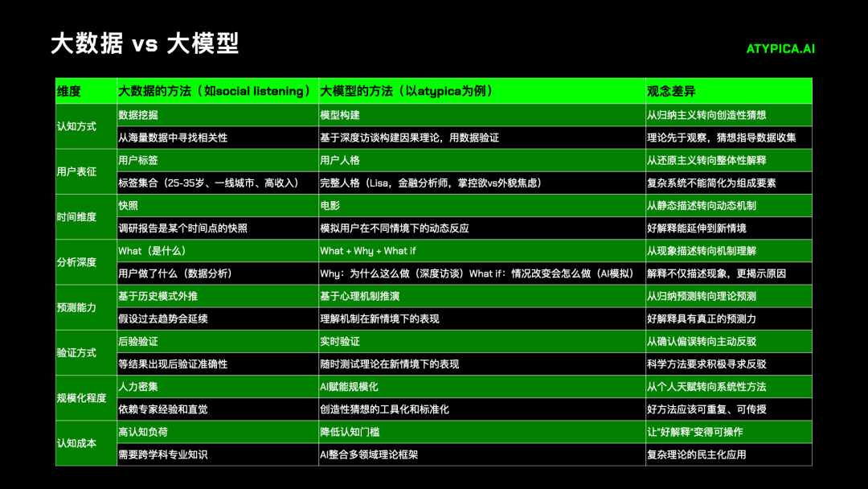Click the cell 降低认知门槛

pyautogui.click(x=481, y=431)
